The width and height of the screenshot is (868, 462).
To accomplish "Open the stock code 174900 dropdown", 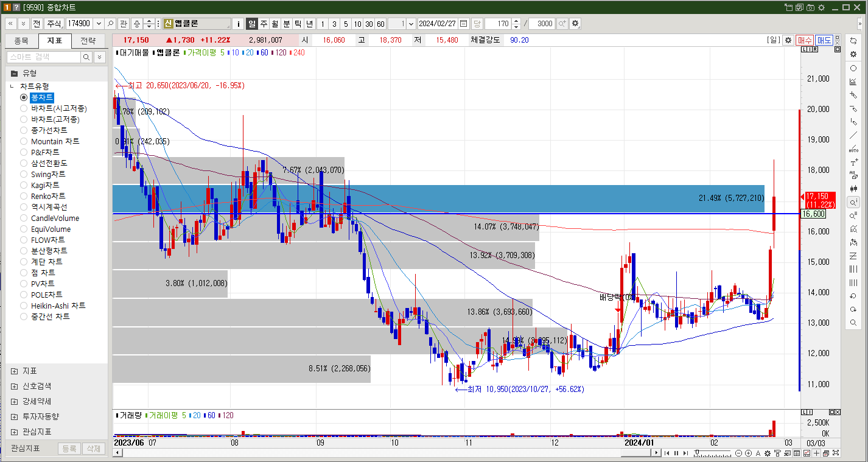I will [x=98, y=24].
